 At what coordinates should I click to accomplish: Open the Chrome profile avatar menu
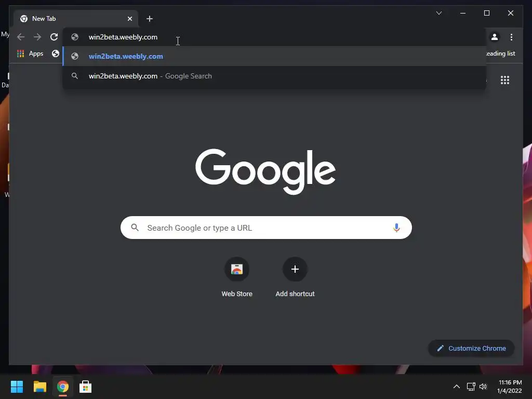[x=495, y=37]
